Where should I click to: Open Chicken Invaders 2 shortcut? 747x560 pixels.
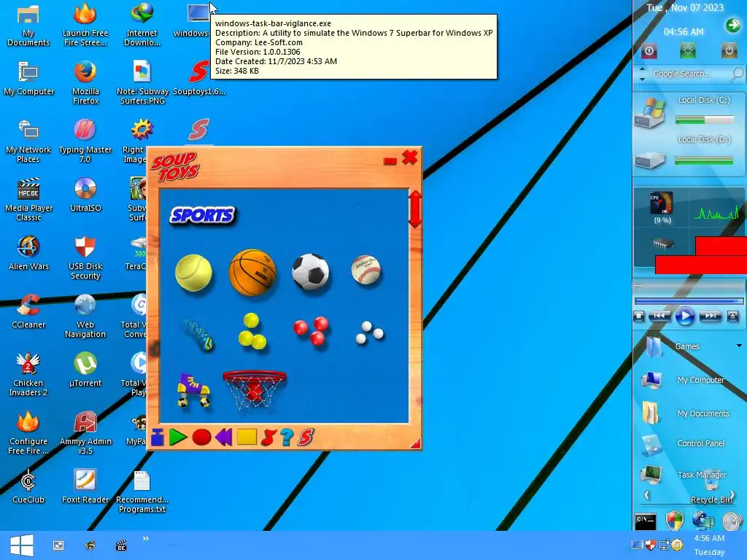click(x=28, y=374)
